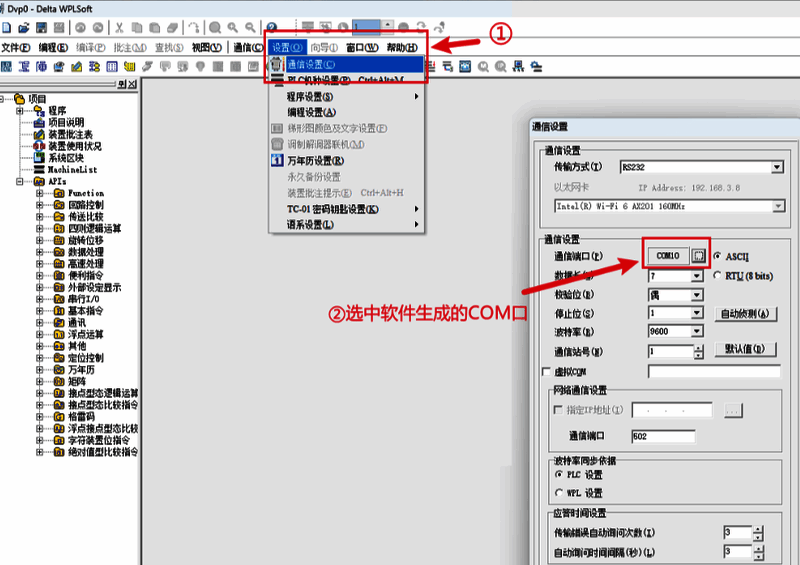Click the scissors Cut icon
The width and height of the screenshot is (800, 565).
click(119, 28)
